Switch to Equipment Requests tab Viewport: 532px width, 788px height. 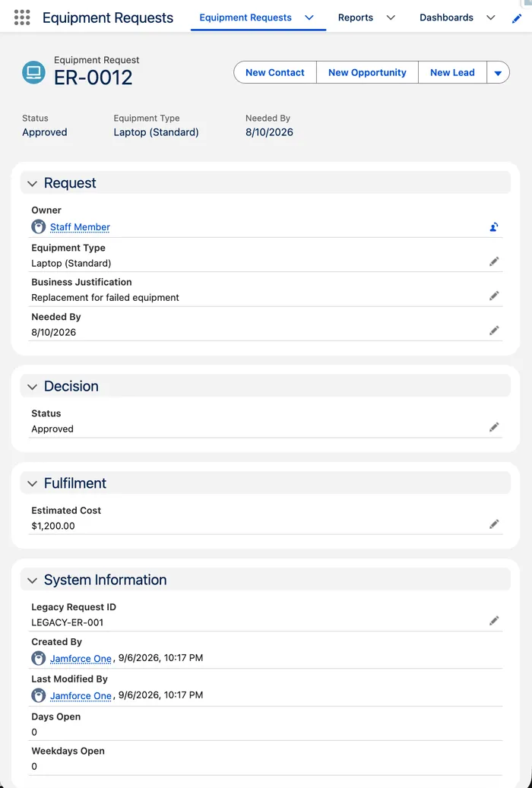pyautogui.click(x=245, y=17)
